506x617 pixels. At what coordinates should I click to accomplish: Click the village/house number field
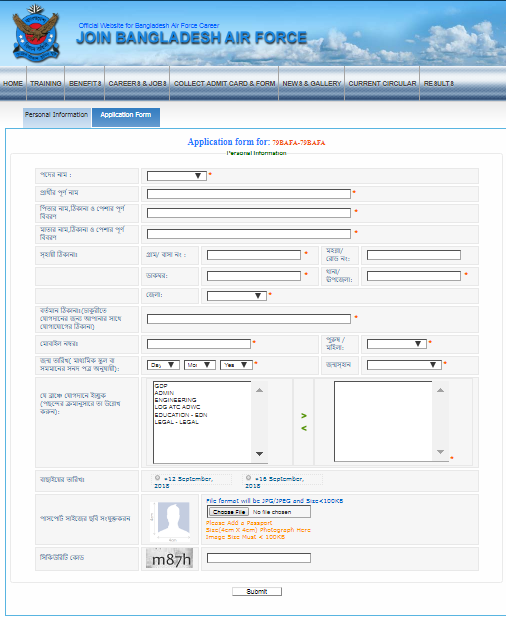(254, 255)
